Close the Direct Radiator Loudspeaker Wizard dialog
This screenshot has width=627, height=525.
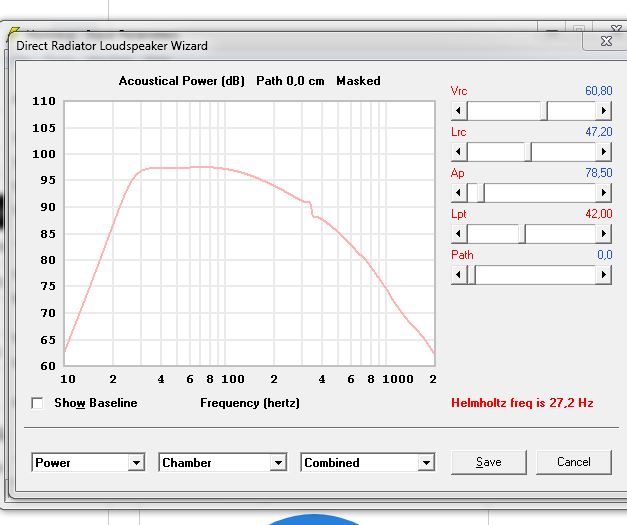[606, 41]
